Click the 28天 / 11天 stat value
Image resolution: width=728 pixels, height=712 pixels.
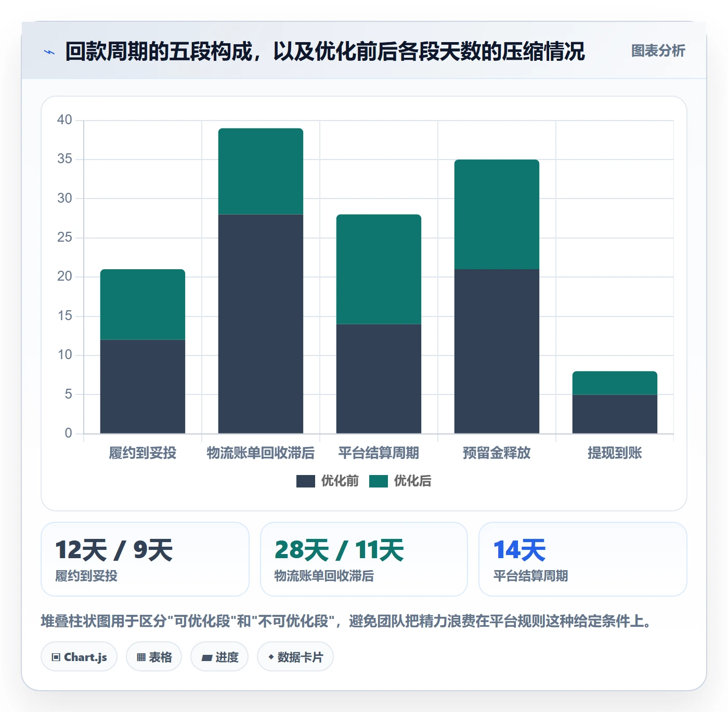[x=339, y=550]
